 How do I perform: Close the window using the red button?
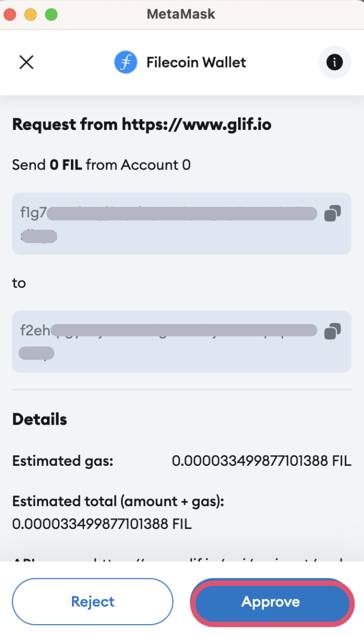[10, 14]
